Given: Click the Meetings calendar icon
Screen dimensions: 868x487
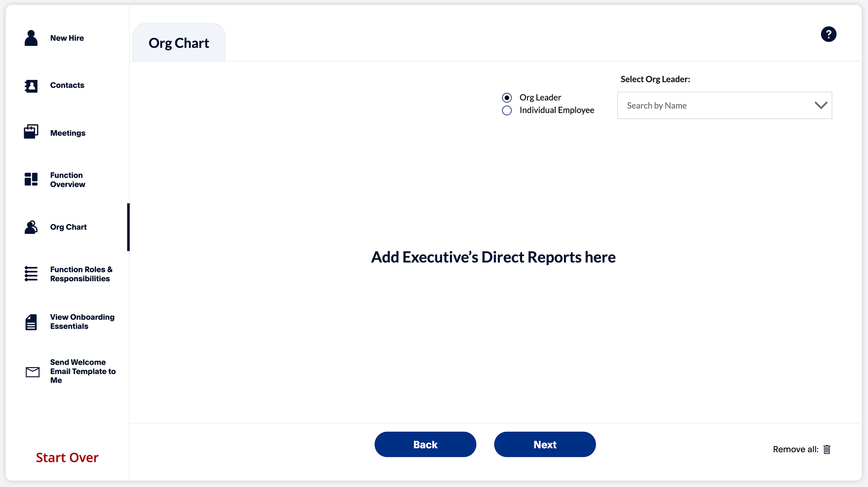Looking at the screenshot, I should (x=31, y=132).
